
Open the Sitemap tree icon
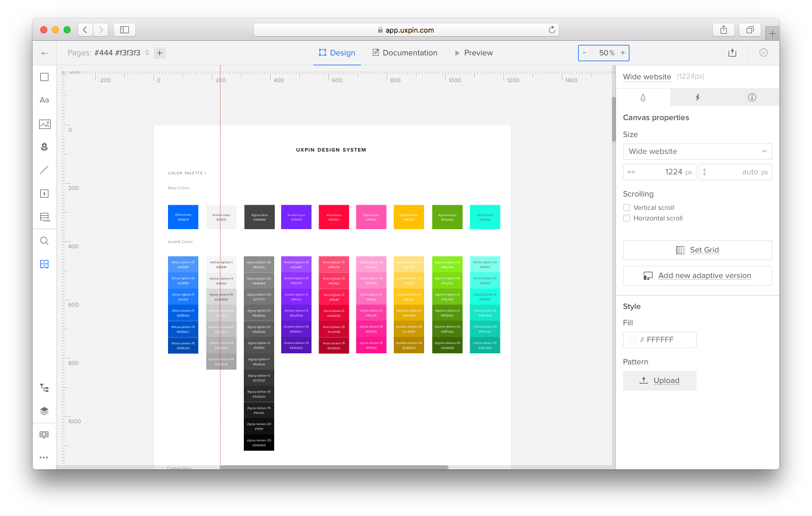(44, 388)
